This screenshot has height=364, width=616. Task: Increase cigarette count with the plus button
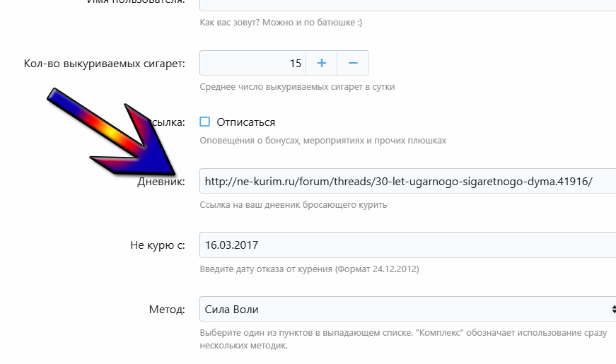click(x=321, y=63)
